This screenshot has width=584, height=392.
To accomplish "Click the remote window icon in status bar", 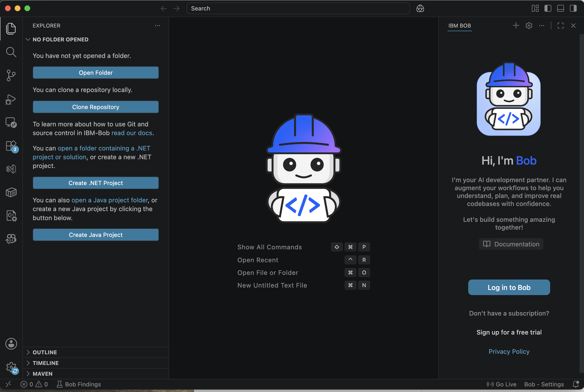I will (x=8, y=384).
